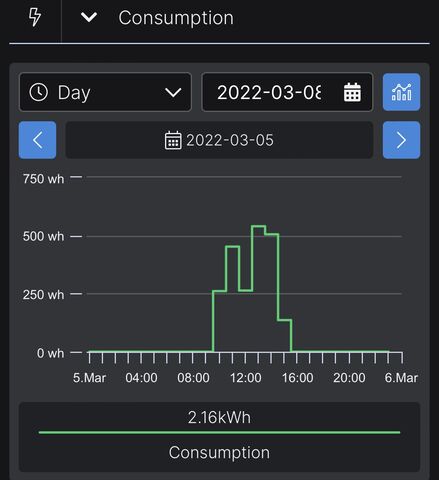Click the 500 wh gridline label

(43, 237)
